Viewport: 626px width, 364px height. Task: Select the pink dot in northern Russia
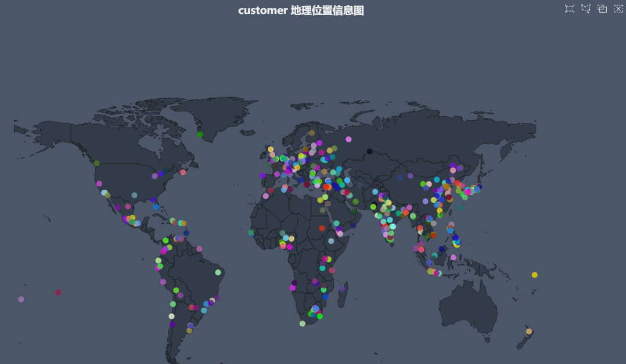[x=348, y=139]
